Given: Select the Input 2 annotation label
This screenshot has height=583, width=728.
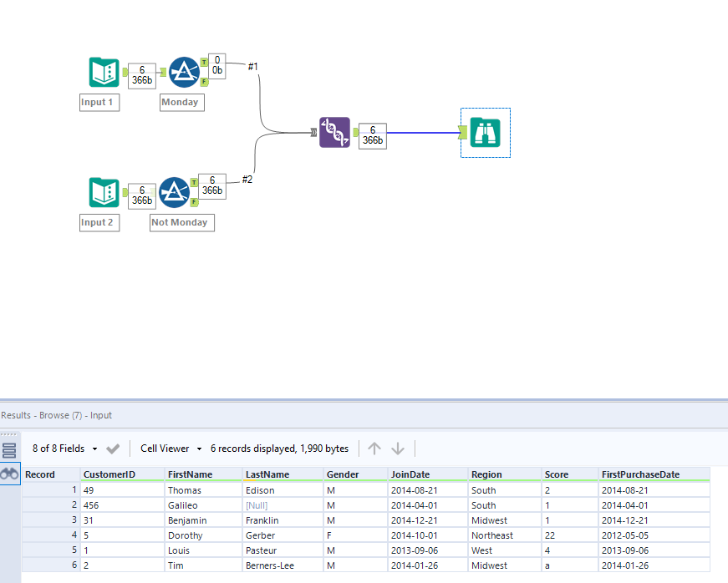Looking at the screenshot, I should click(x=99, y=223).
